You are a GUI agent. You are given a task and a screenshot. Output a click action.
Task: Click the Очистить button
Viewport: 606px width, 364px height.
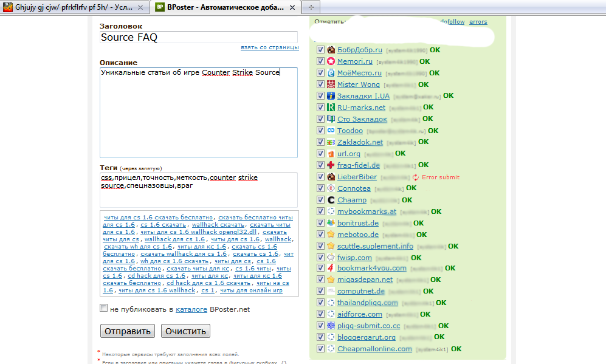pos(185,331)
